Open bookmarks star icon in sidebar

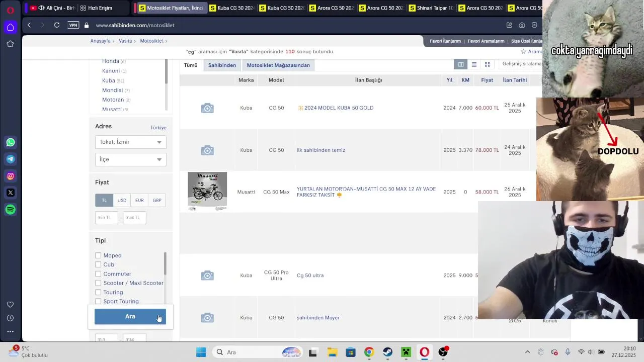pos(10,44)
